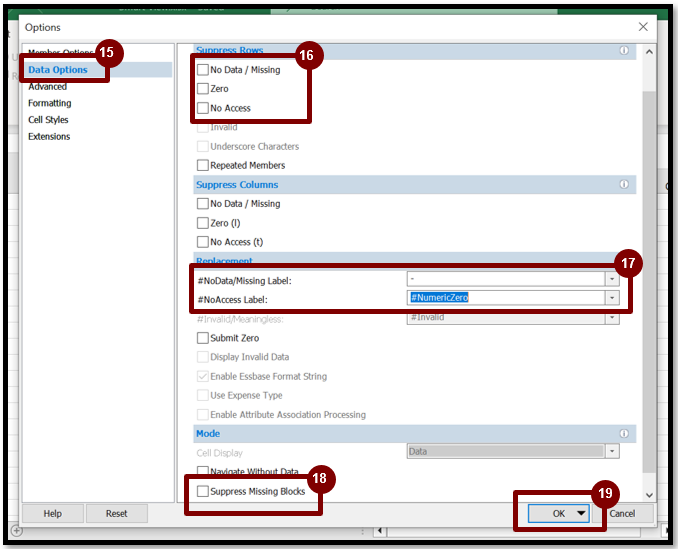Open the Cell Styles options page
678x549 pixels.
point(48,120)
